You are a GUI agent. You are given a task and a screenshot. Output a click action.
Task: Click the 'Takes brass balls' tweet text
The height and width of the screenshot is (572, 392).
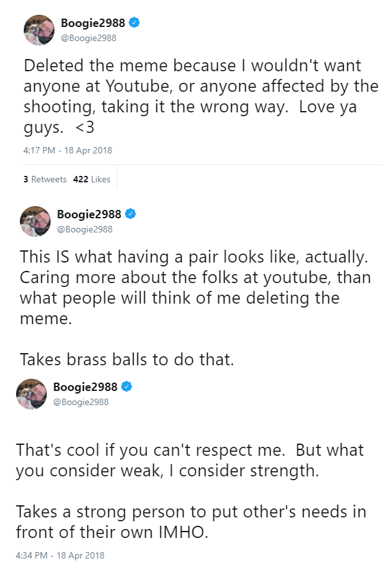[x=127, y=360]
